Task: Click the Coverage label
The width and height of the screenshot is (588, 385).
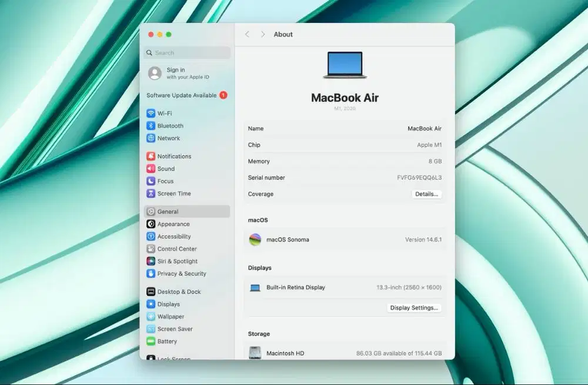Action: pyautogui.click(x=260, y=194)
